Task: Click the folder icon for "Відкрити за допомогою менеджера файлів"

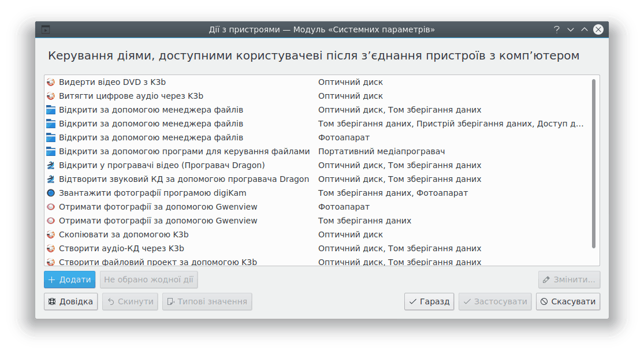Action: (x=51, y=110)
